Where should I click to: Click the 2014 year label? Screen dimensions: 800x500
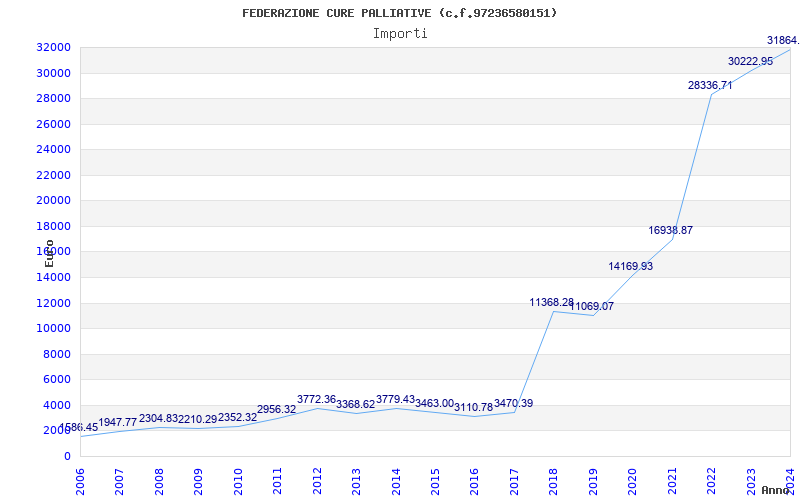(x=396, y=482)
